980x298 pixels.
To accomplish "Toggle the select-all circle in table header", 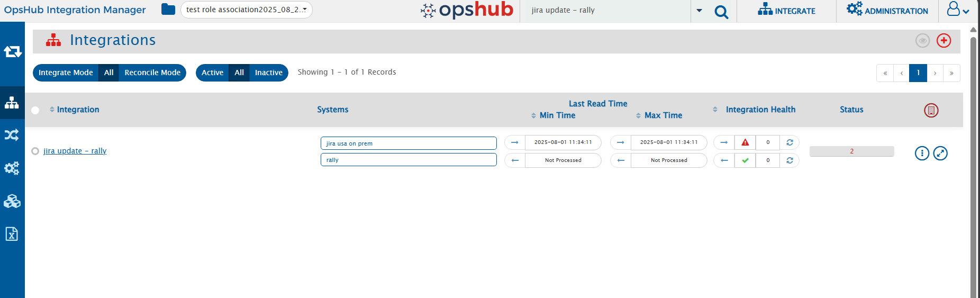I will pos(35,110).
